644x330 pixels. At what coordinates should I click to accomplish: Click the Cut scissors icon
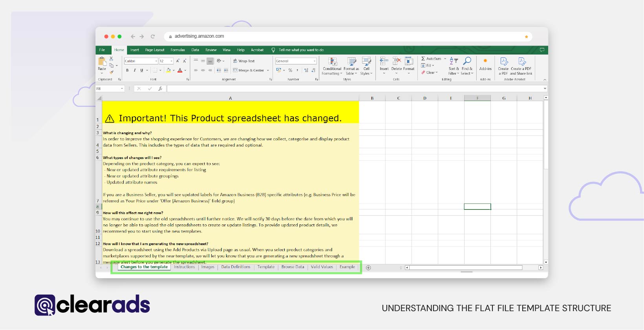tap(111, 59)
